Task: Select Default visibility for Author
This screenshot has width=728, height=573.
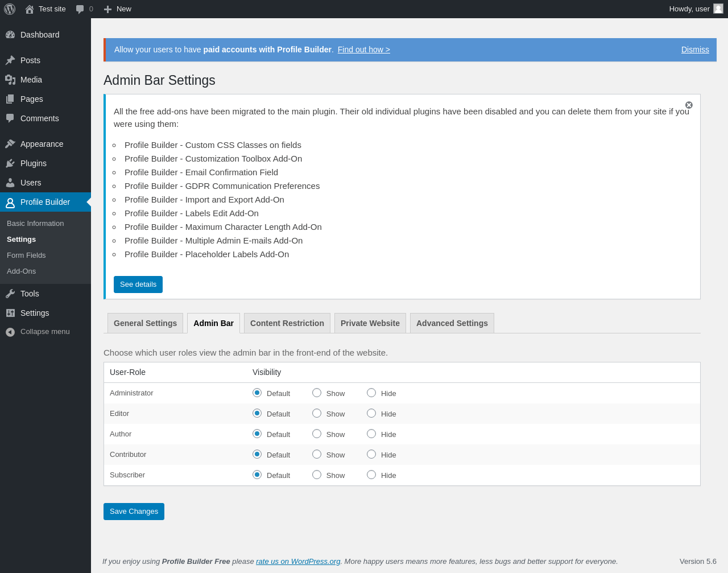Action: [x=257, y=434]
